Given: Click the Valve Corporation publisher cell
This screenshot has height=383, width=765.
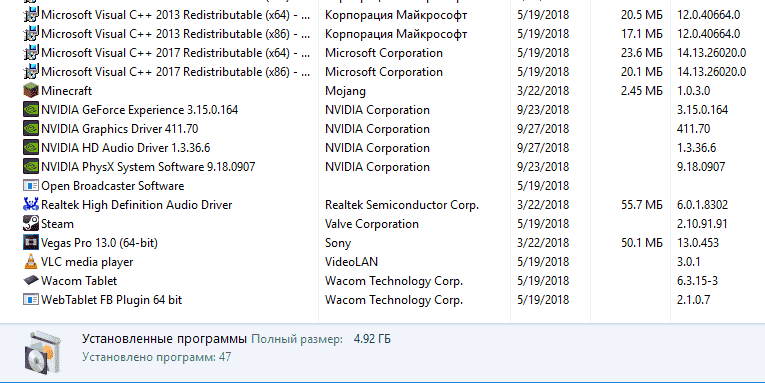Looking at the screenshot, I should 372,224.
